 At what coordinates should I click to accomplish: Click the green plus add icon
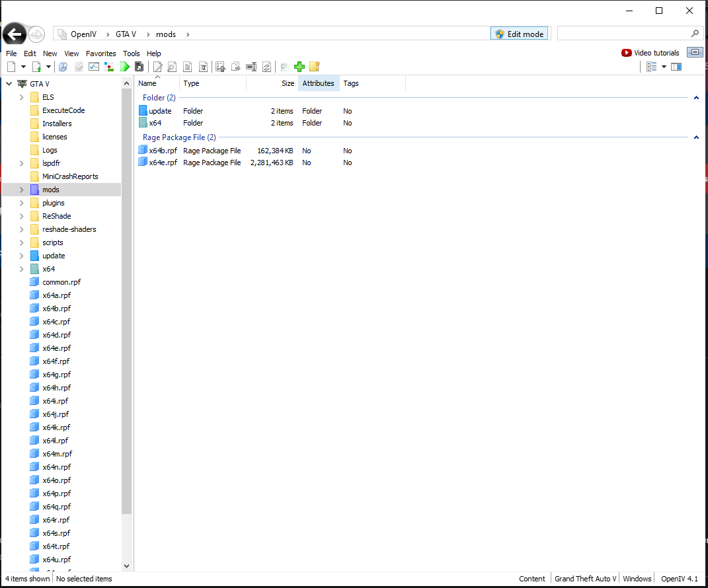point(299,67)
